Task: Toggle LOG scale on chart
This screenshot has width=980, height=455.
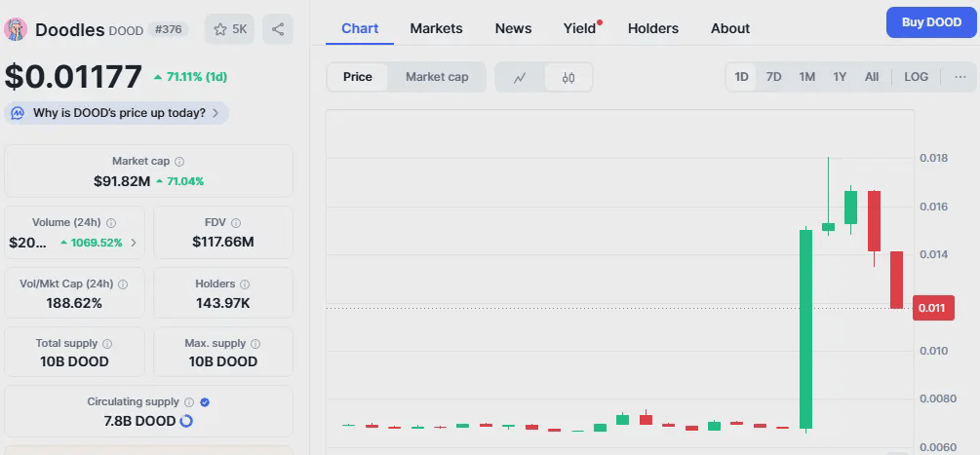Action: pyautogui.click(x=916, y=77)
